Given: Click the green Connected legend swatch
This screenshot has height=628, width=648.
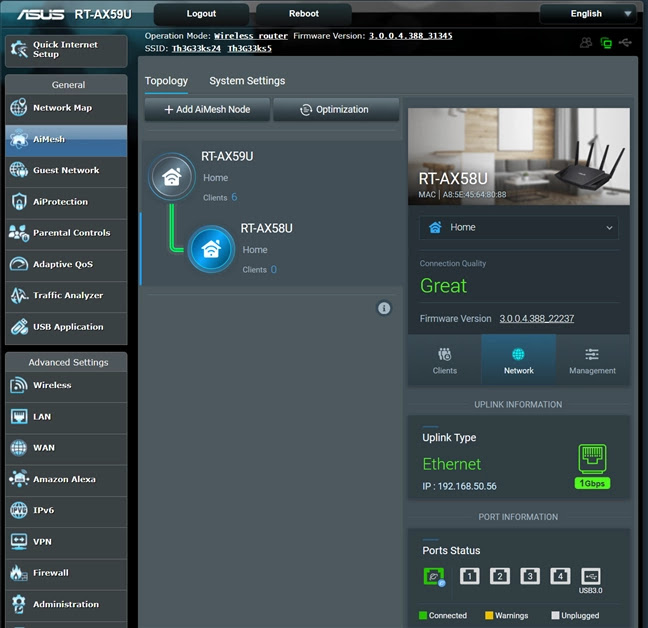Looking at the screenshot, I should point(423,616).
